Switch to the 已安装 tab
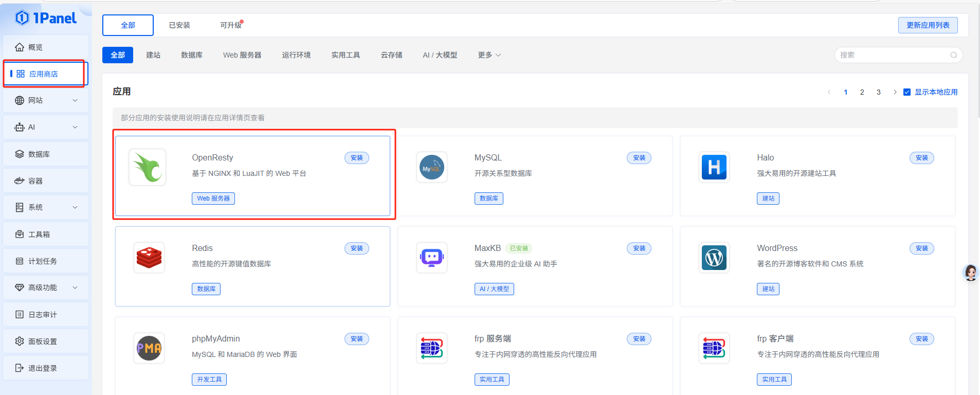This screenshot has width=980, height=395. point(179,25)
